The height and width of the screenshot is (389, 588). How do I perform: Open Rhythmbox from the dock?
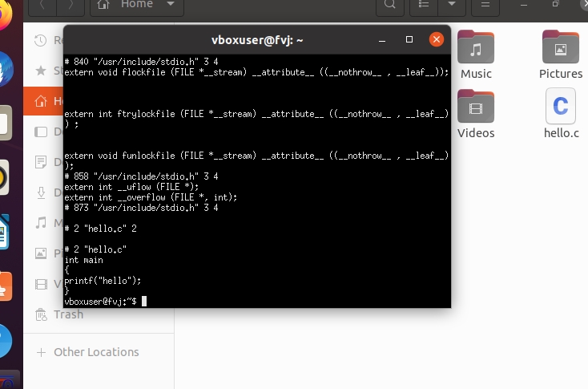(4, 177)
